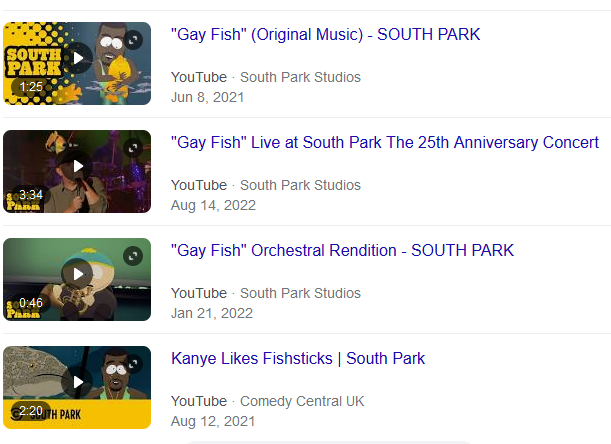Viewport: 611px width, 444px height.
Task: Click preview icon on Kanye Likes Fishsticks thumbnail
Action: click(134, 363)
